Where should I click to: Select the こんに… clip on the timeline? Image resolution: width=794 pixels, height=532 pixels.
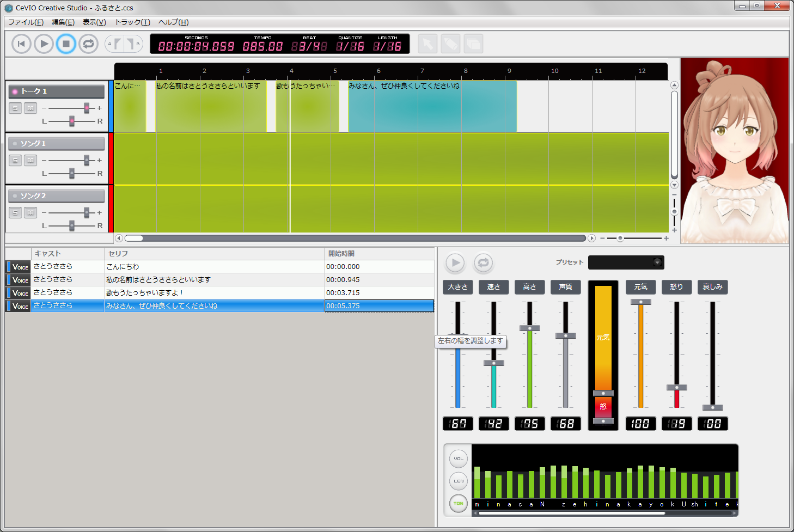[130, 106]
